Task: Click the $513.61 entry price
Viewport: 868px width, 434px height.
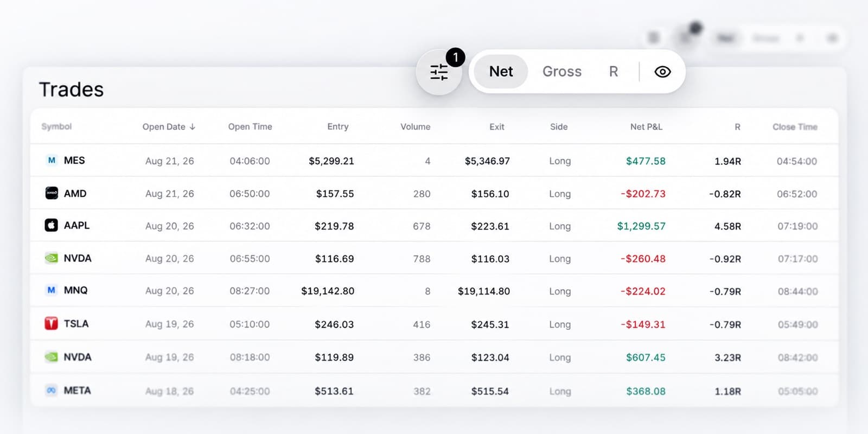Action: click(334, 391)
